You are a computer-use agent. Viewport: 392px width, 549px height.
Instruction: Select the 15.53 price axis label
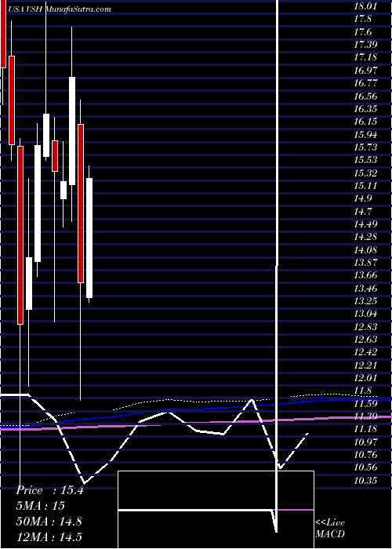tap(365, 160)
